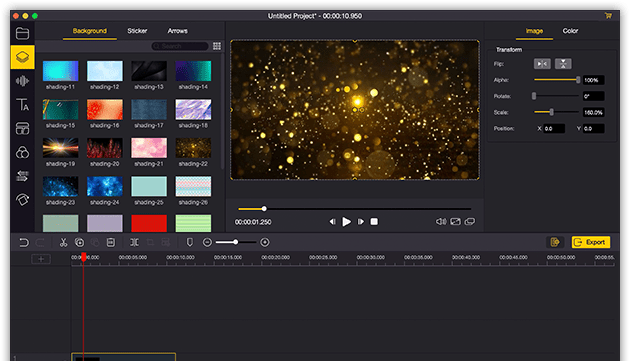The image size is (630, 361).
Task: Play the preview
Action: (346, 222)
